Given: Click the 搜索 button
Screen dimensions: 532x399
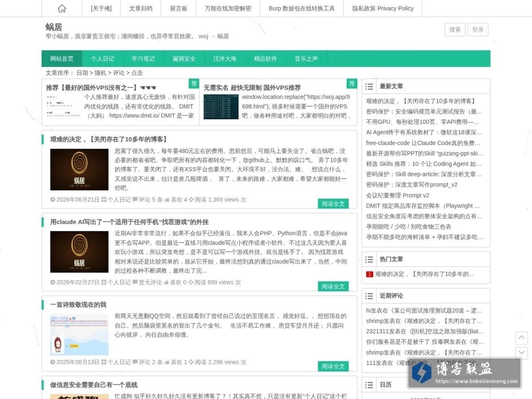Looking at the screenshot, I should point(455,30).
